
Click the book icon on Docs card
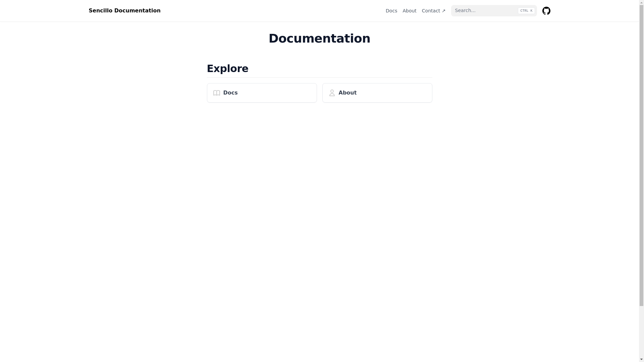point(217,93)
